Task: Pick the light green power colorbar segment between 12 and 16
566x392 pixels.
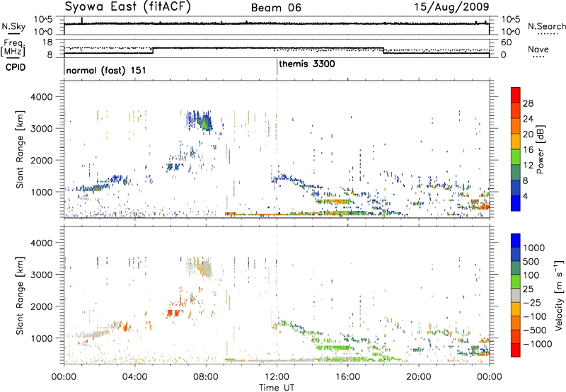Action: coord(516,157)
